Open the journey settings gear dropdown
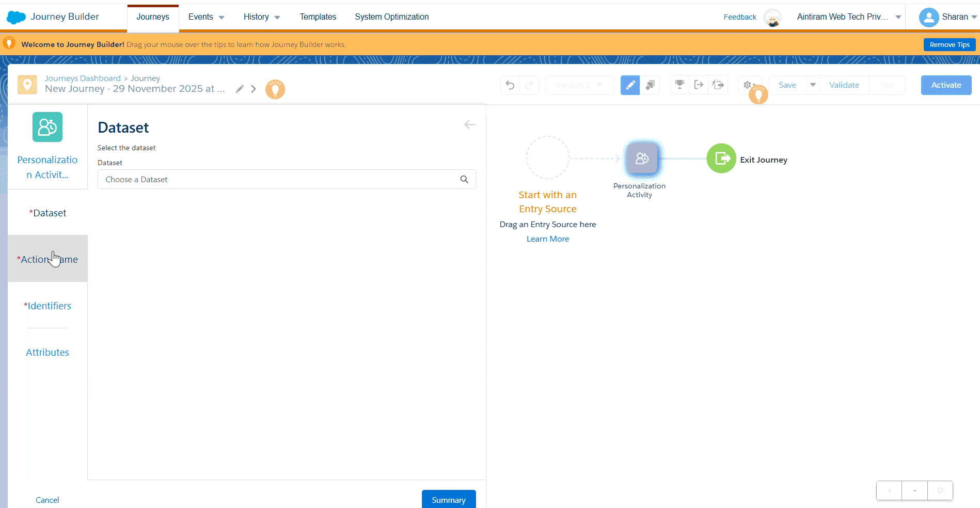Screen dimensions: 980x508 (x=749, y=85)
